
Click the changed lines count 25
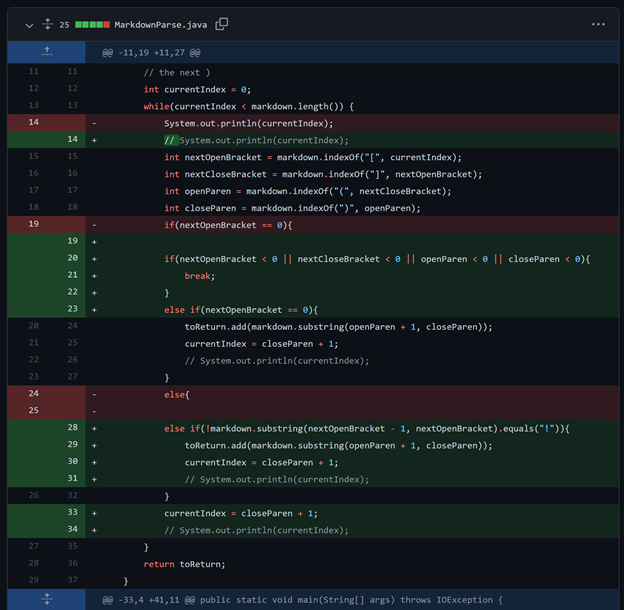(64, 25)
